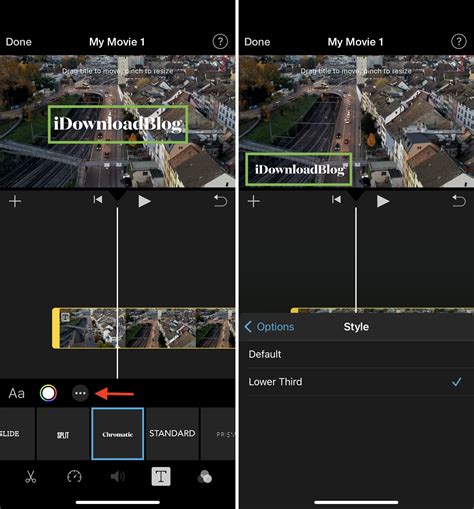The image size is (474, 509).
Task: Undo last action in right screen
Action: coord(459,201)
